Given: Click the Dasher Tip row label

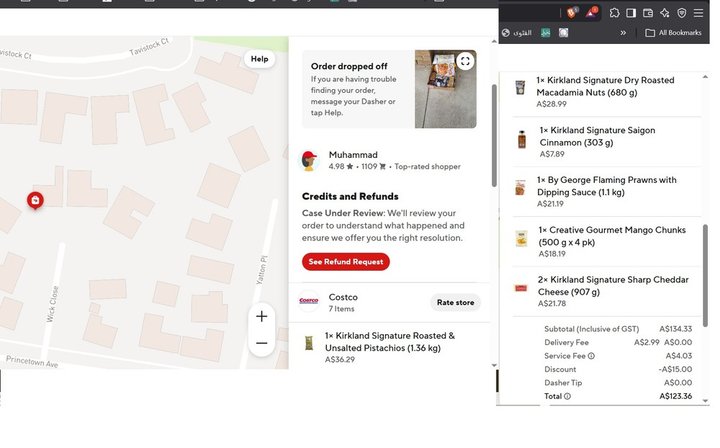Looking at the screenshot, I should (x=563, y=383).
